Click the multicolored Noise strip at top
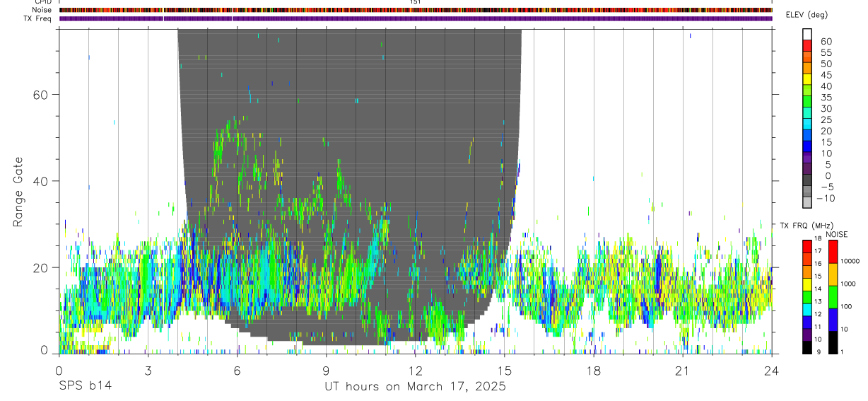Screen dimensions: 868x401 tap(416, 10)
